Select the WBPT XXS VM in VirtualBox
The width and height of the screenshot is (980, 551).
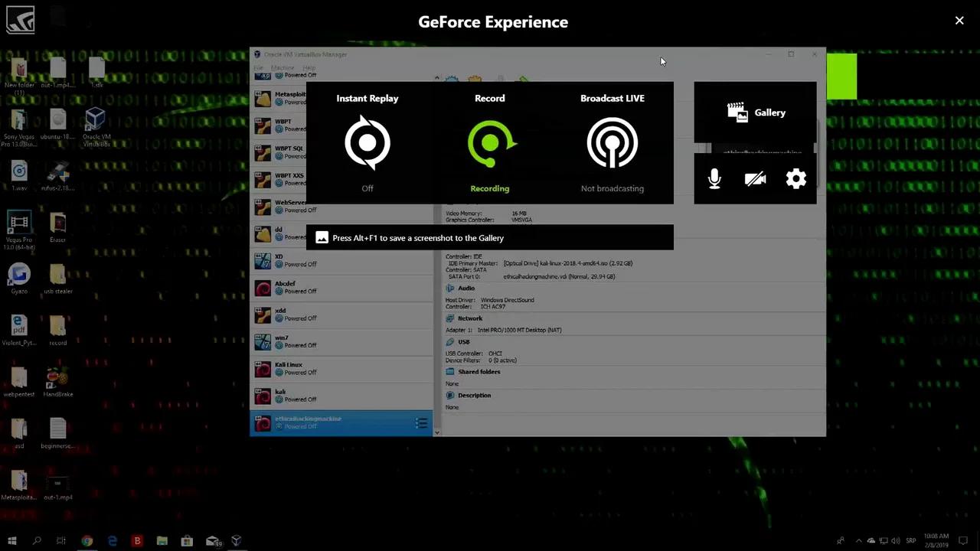click(x=341, y=179)
